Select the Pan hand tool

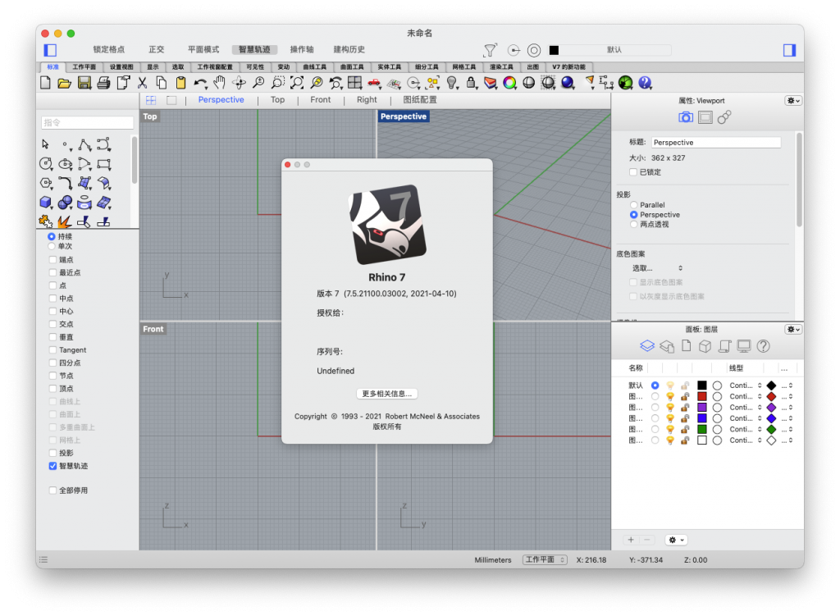pyautogui.click(x=219, y=83)
